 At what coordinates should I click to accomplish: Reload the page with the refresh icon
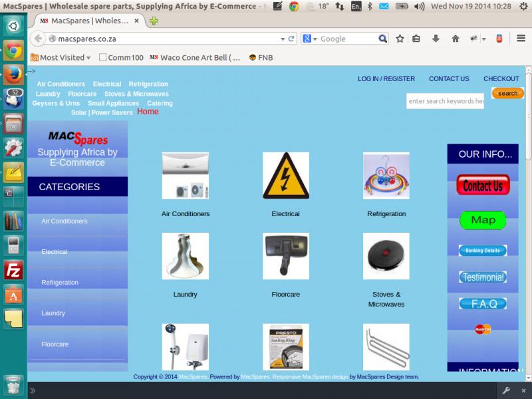[291, 39]
